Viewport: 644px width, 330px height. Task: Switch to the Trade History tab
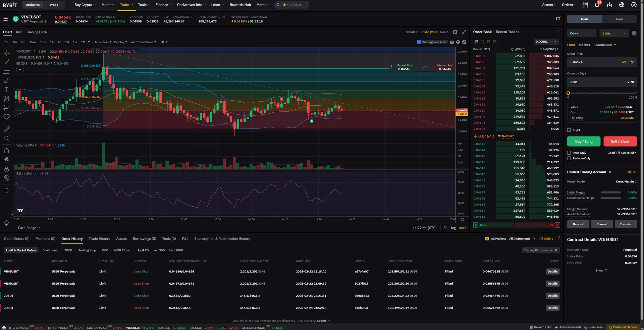coord(99,239)
